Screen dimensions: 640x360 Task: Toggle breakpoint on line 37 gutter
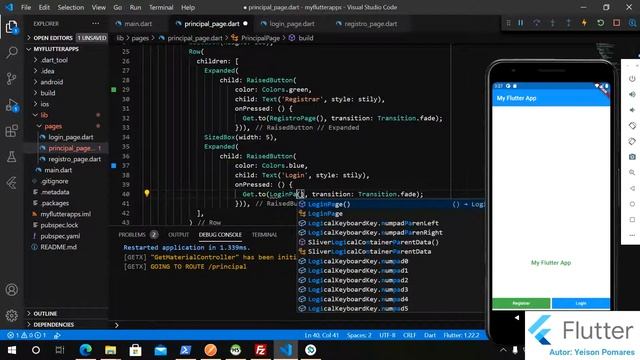(x=114, y=166)
